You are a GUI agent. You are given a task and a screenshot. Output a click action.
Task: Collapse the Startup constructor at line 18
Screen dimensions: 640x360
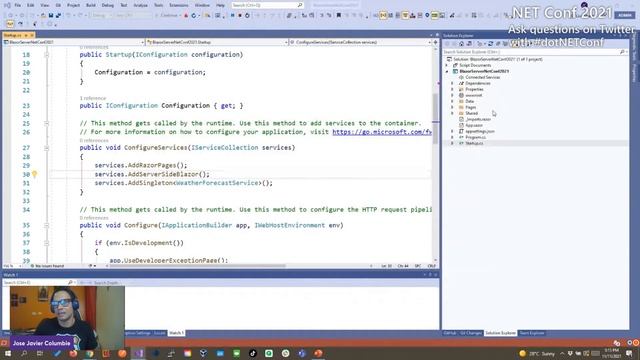click(47, 55)
